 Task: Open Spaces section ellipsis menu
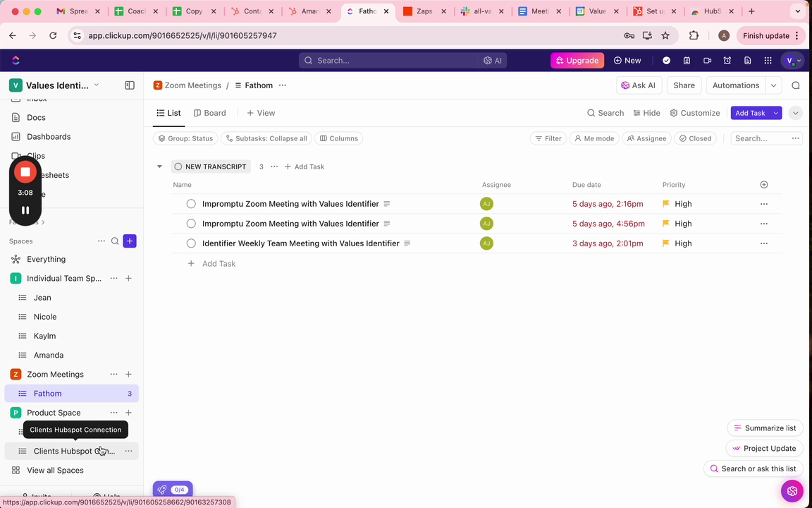(101, 241)
